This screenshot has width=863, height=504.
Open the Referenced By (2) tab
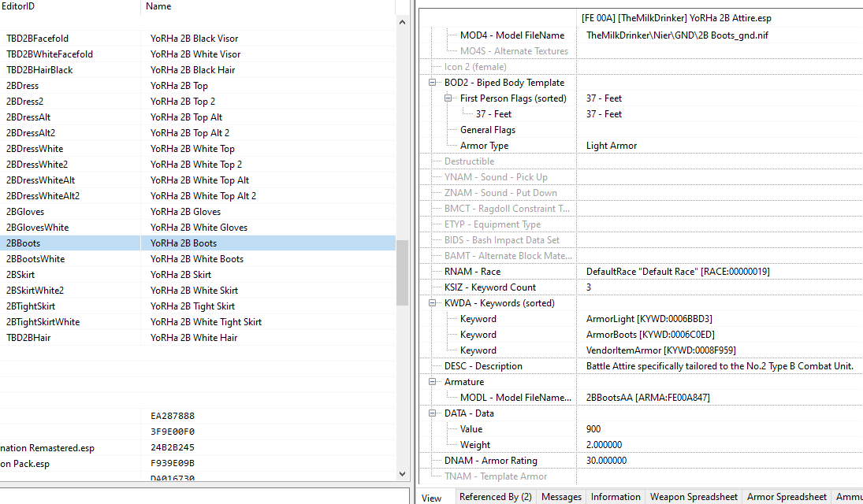[x=496, y=497]
